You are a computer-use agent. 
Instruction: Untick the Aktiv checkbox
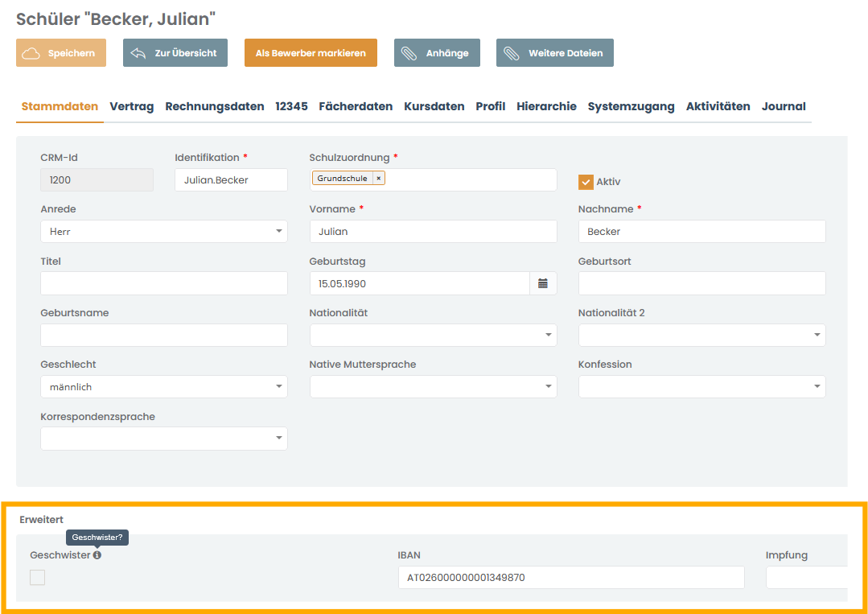coord(586,182)
